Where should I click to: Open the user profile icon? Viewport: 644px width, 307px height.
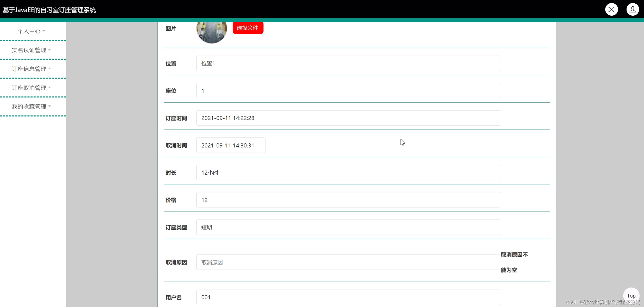tap(632, 9)
